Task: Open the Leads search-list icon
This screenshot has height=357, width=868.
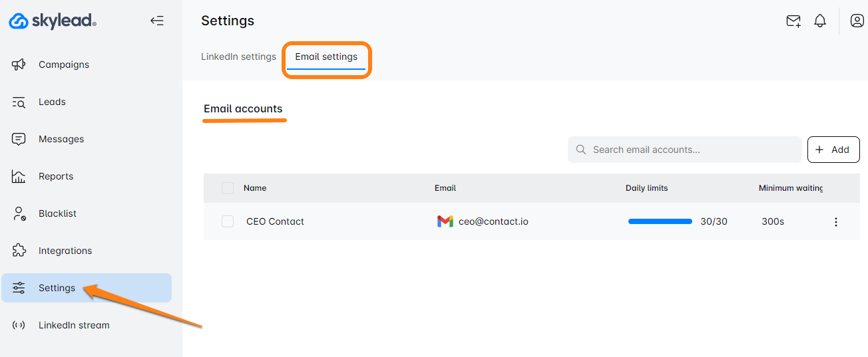Action: pyautogui.click(x=19, y=102)
